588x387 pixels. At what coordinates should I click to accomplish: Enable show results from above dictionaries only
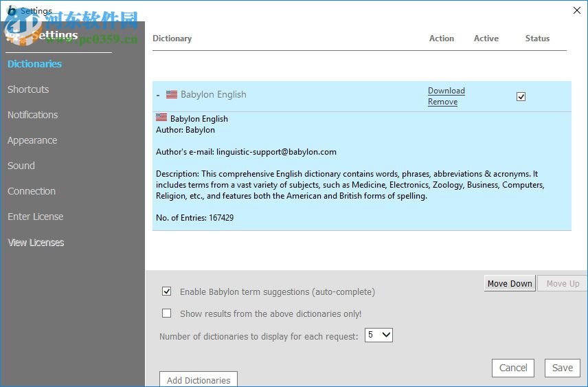(166, 313)
